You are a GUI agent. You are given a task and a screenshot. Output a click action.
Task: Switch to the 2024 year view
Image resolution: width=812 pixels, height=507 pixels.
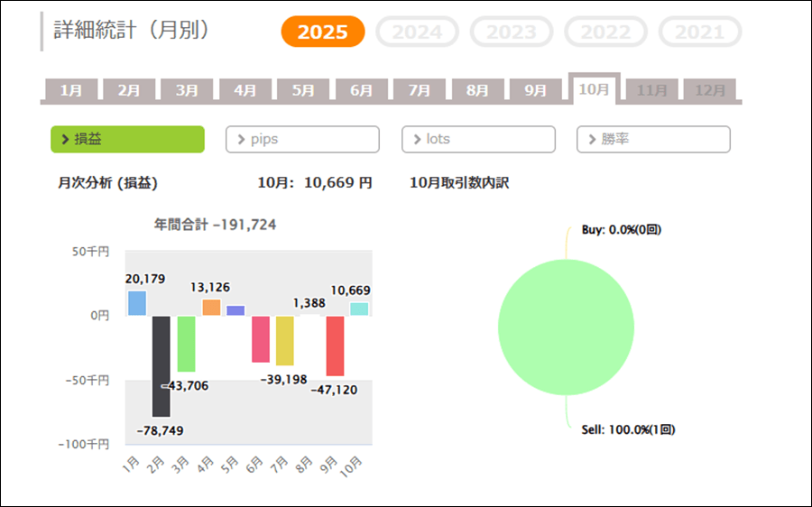[417, 32]
